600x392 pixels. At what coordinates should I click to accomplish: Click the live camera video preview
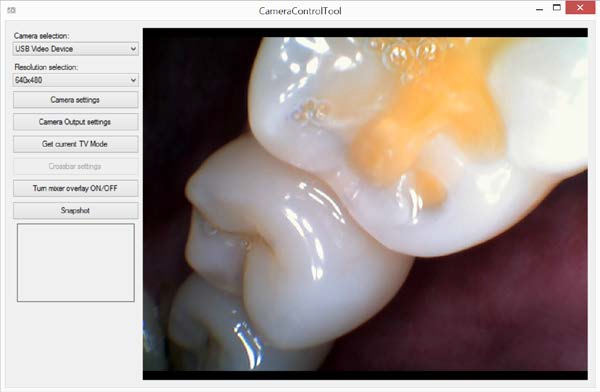tap(365, 204)
